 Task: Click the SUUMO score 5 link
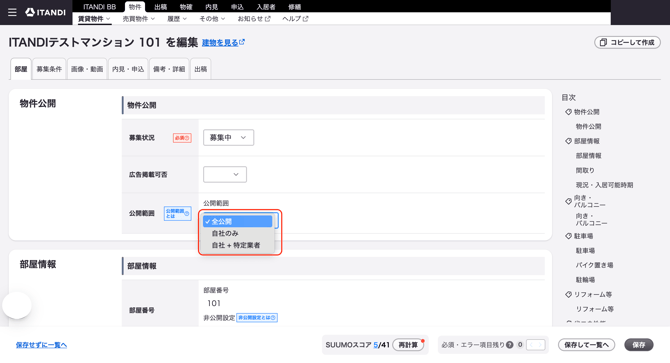click(376, 345)
